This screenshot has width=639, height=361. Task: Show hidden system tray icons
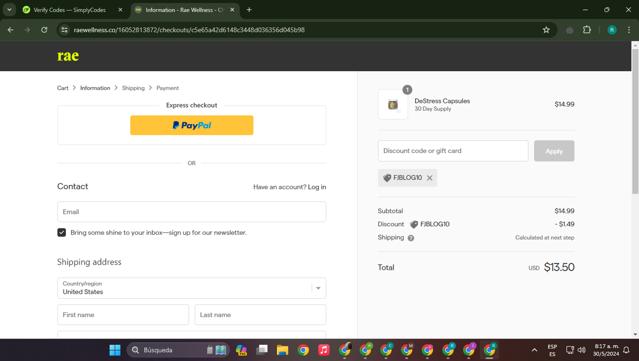(x=534, y=350)
